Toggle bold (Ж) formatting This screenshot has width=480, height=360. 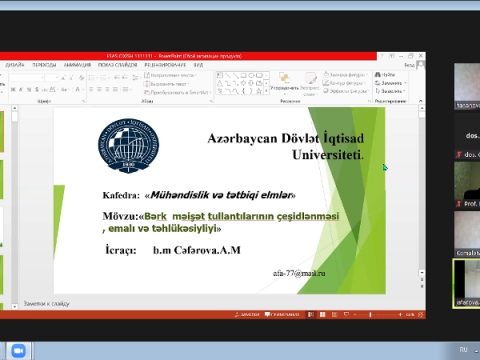(x=13, y=89)
